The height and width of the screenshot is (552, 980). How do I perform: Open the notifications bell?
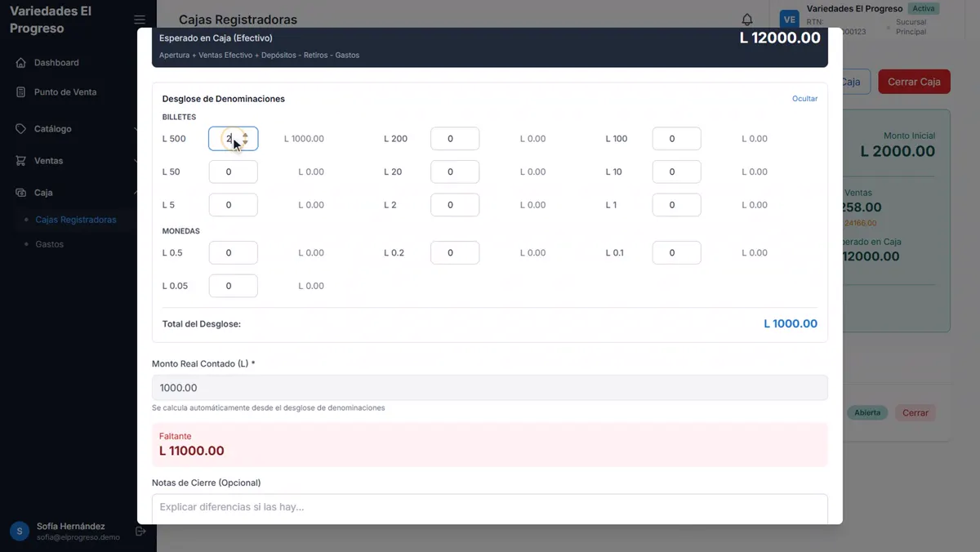pos(747,20)
